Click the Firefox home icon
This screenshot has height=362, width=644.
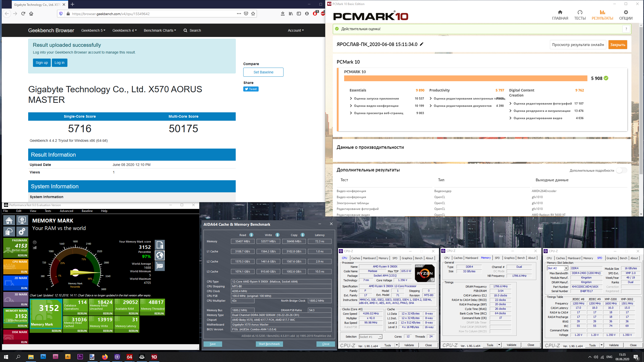(31, 14)
